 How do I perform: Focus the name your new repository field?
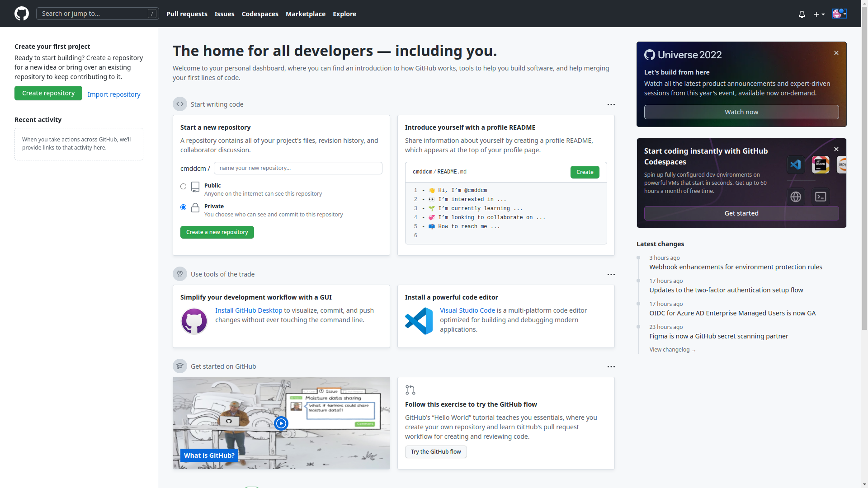298,168
